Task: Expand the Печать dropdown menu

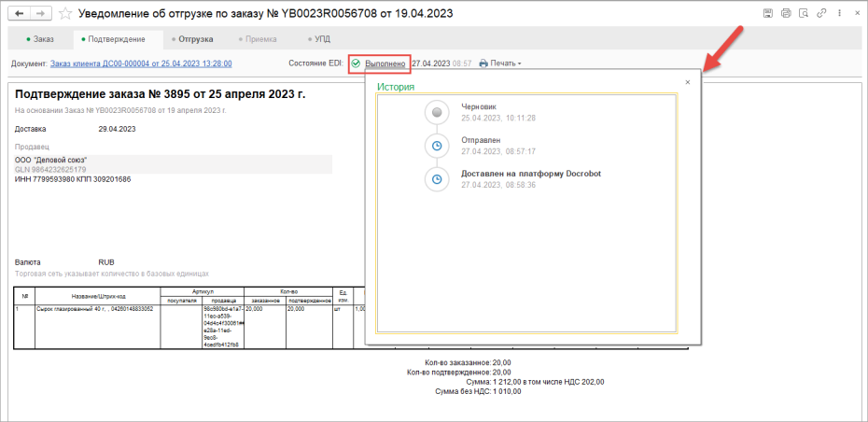Action: (x=500, y=63)
